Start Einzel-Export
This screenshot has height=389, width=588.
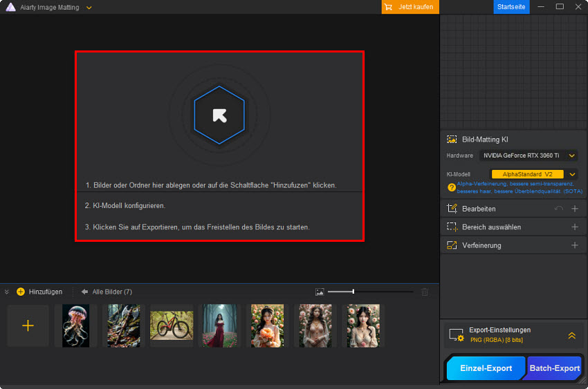486,368
